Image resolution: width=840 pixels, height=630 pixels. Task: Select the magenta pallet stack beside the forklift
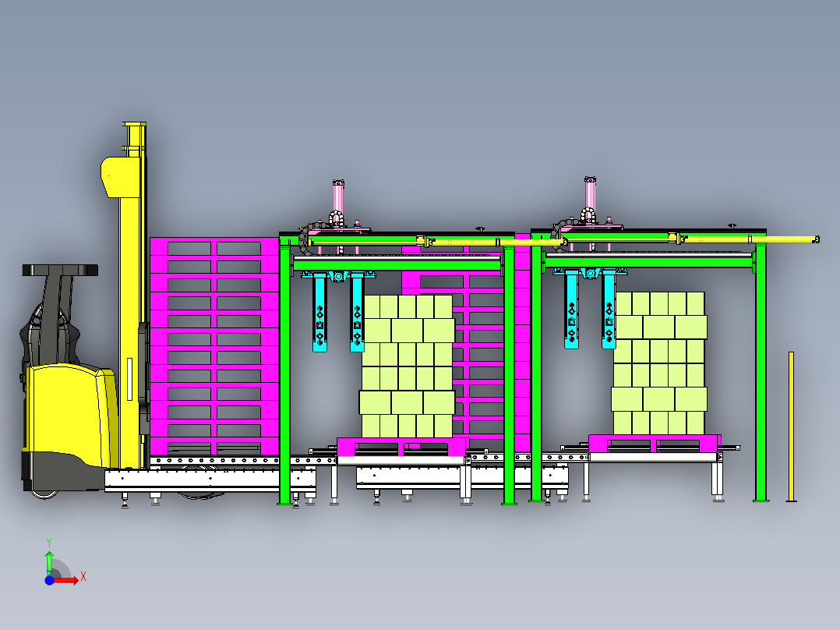click(214, 346)
